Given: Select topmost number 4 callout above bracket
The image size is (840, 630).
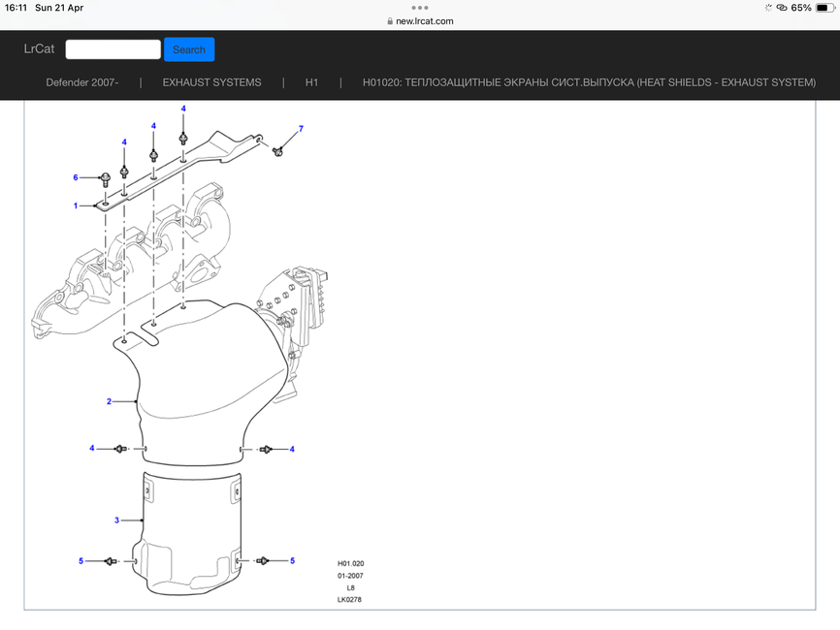Looking at the screenshot, I should (x=183, y=109).
